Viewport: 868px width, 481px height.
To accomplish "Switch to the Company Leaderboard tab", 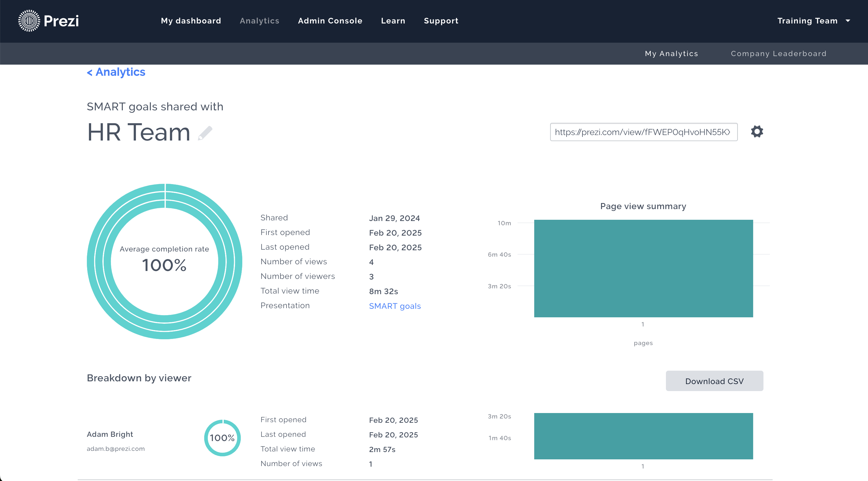I will tap(778, 54).
